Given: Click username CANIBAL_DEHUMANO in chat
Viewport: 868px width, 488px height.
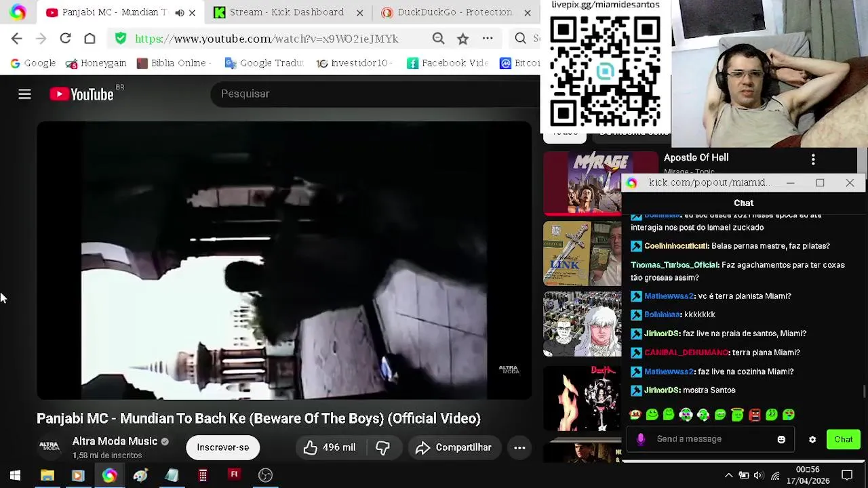Looking at the screenshot, I should [x=686, y=352].
